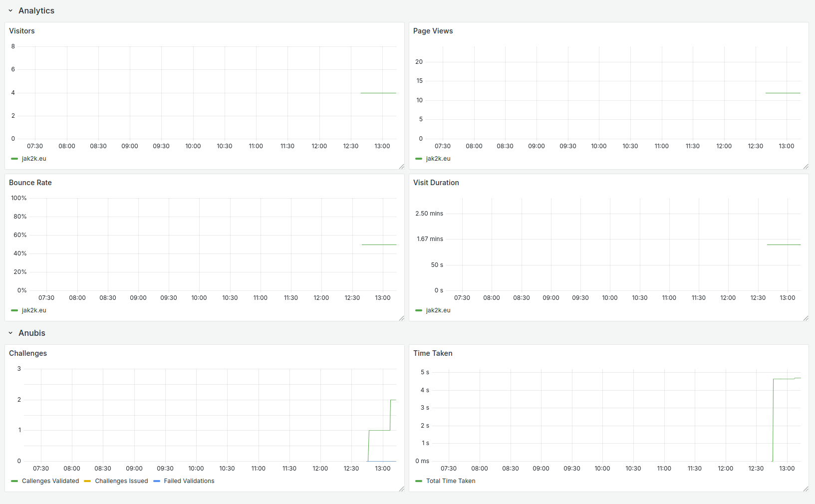
Task: Collapse the Analytics row chevron
Action: coord(10,10)
